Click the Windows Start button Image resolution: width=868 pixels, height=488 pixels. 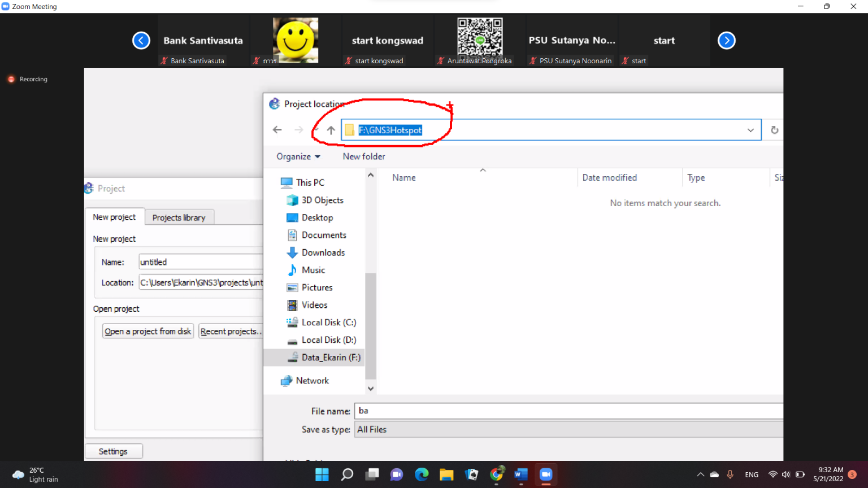pos(322,474)
